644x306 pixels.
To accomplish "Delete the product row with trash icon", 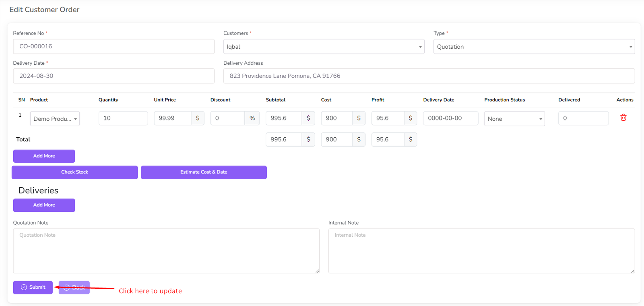I will click(623, 118).
